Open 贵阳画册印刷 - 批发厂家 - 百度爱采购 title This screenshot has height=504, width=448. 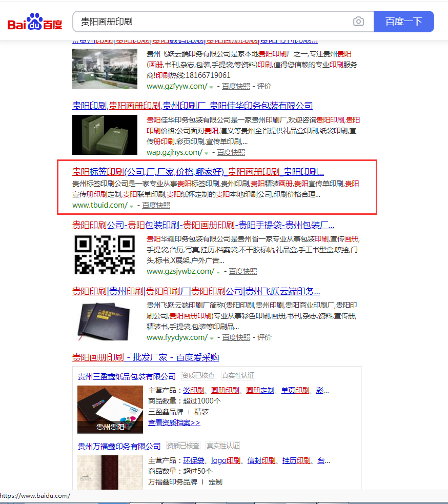[146, 357]
